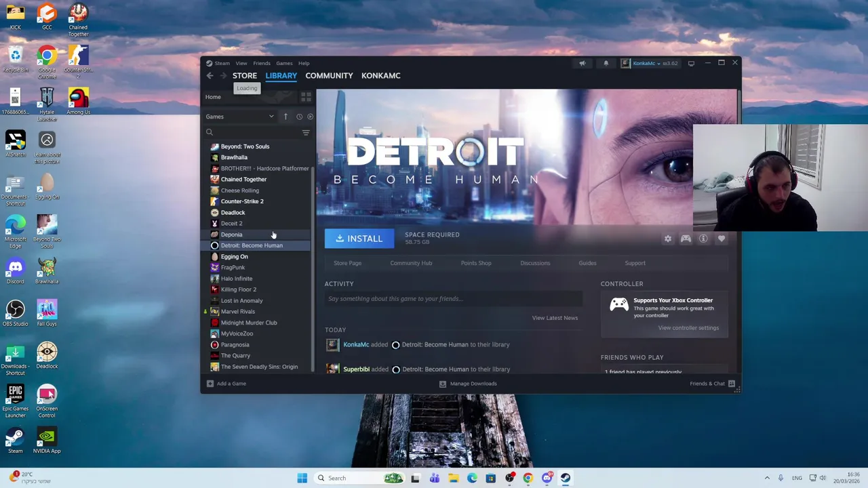Open Friends & Chat icon

(x=732, y=384)
